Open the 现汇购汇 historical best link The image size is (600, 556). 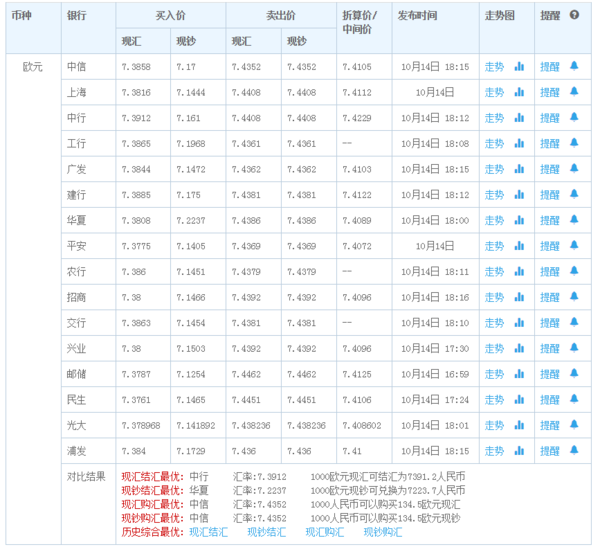tap(325, 532)
